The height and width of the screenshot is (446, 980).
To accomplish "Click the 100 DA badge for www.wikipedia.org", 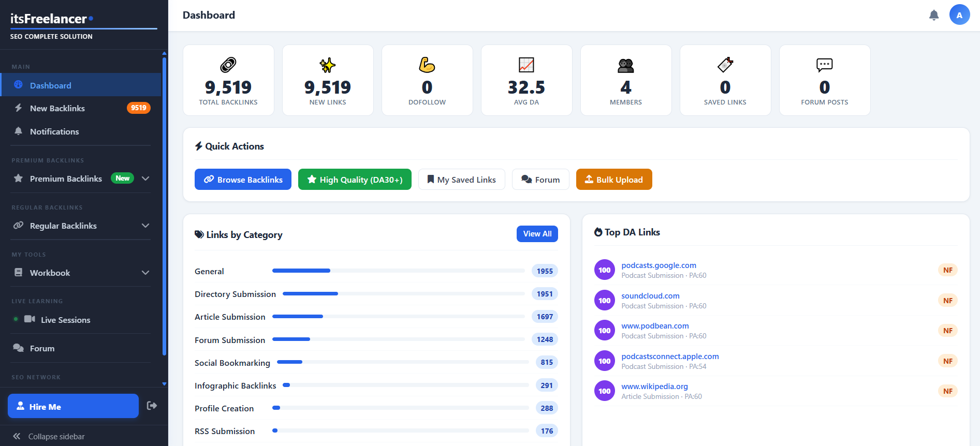I will coord(605,391).
